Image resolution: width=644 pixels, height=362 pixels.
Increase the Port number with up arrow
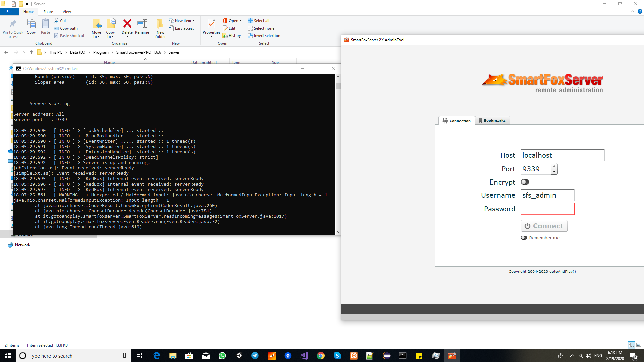pos(554,166)
